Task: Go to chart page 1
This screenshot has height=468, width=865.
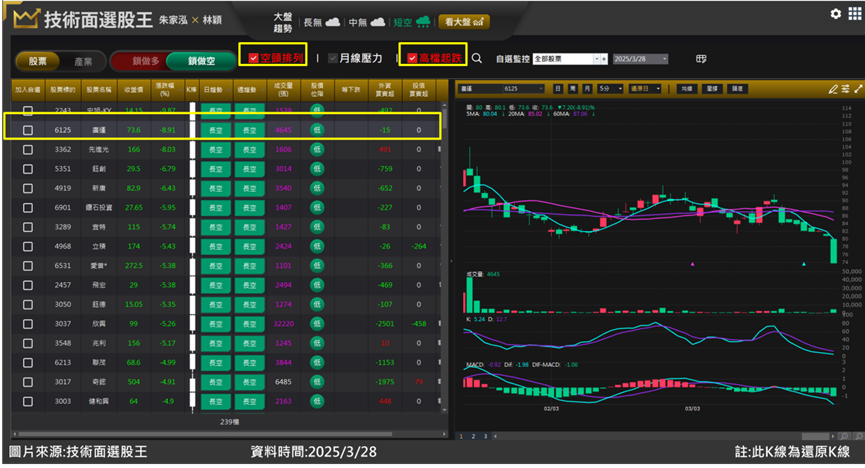Action: (462, 436)
